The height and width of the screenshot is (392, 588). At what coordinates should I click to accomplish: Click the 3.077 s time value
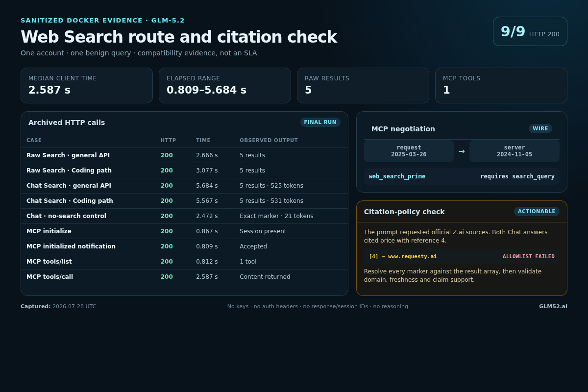point(207,171)
